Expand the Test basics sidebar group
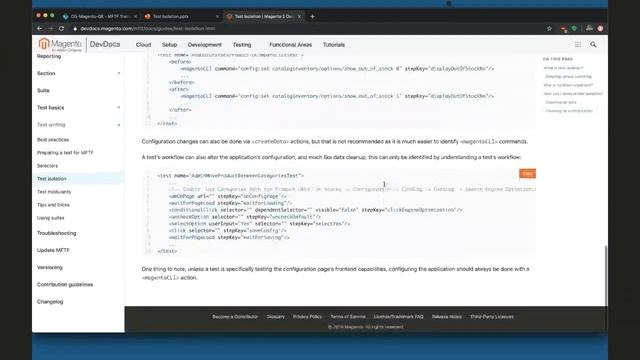This screenshot has width=640, height=360. coord(78,107)
